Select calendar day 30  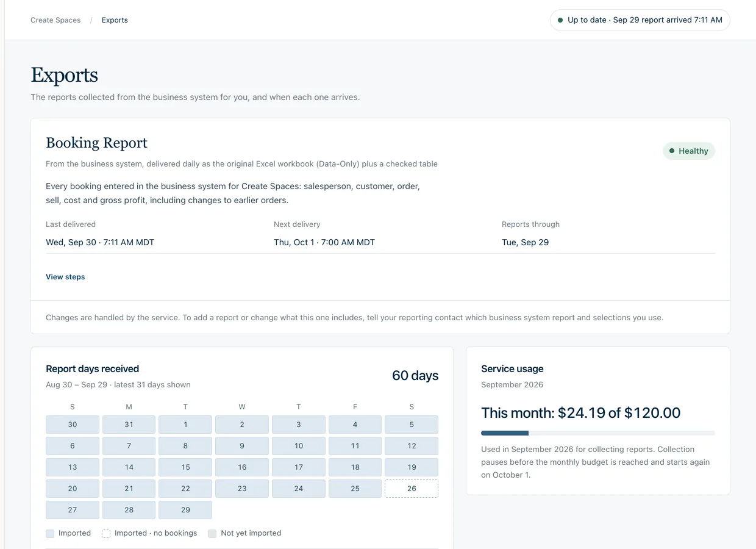click(x=73, y=425)
